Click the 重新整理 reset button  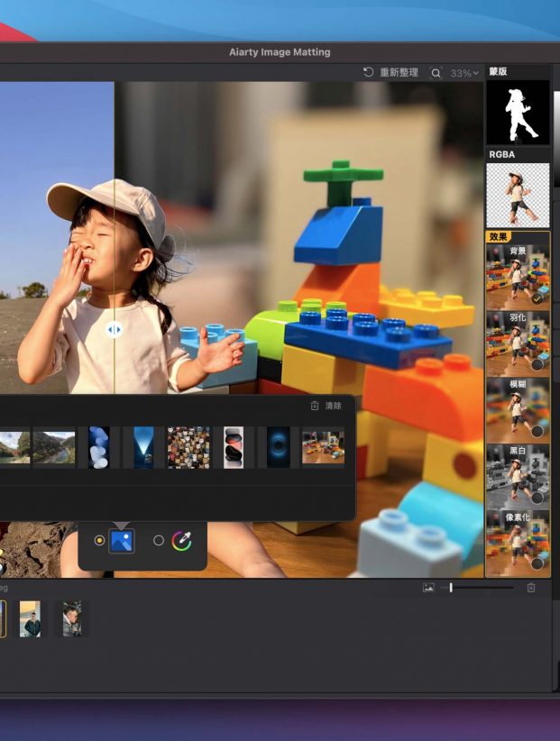pyautogui.click(x=391, y=73)
